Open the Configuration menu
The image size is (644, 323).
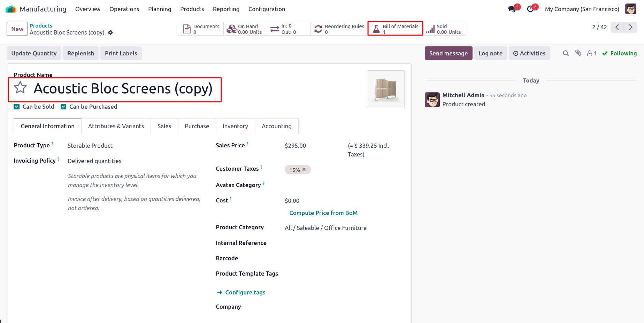click(x=267, y=9)
